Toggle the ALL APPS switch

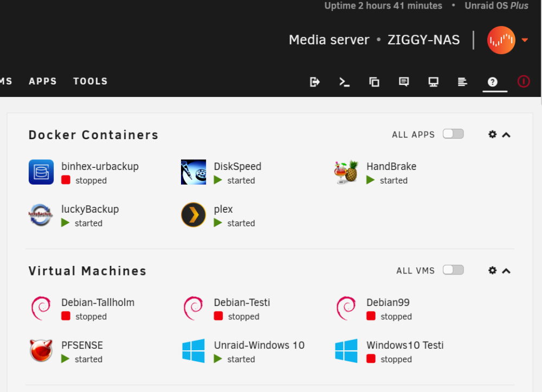(453, 134)
